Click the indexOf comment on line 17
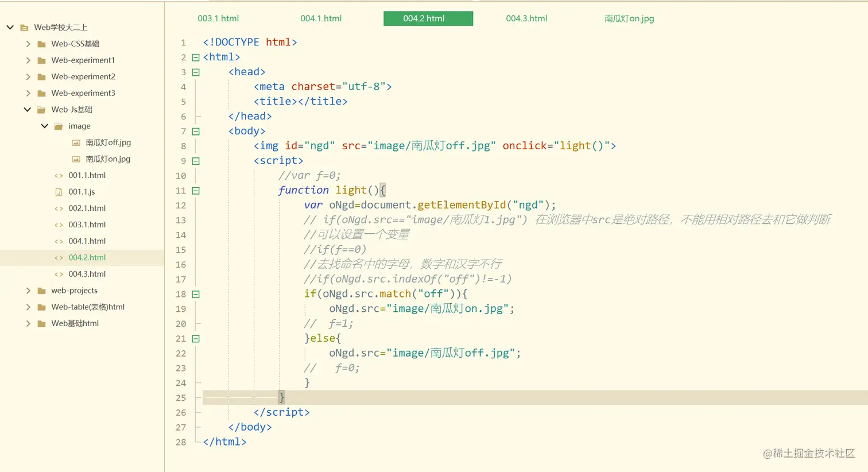 tap(408, 279)
